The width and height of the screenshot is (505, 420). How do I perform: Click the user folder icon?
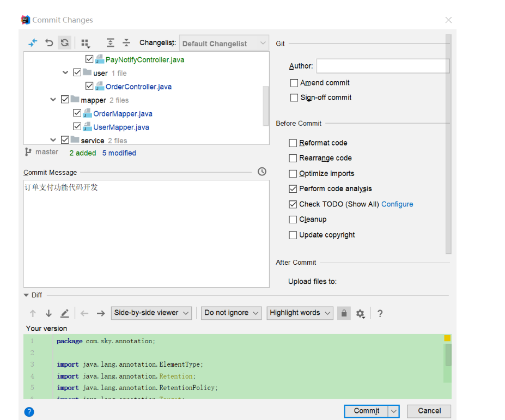point(87,72)
